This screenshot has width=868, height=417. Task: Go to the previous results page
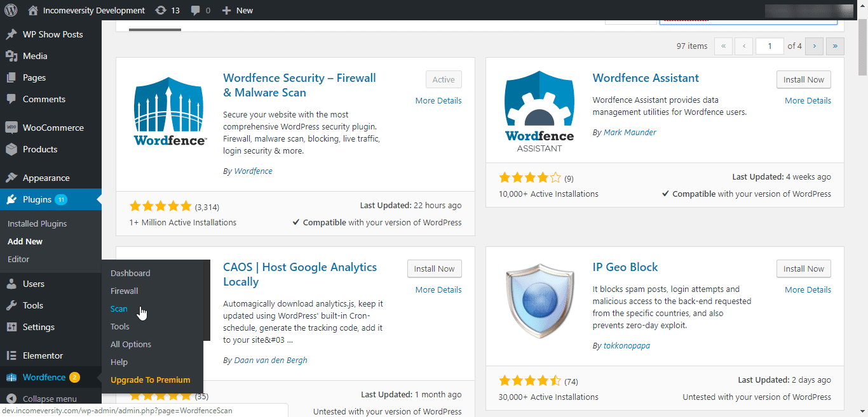pos(744,46)
